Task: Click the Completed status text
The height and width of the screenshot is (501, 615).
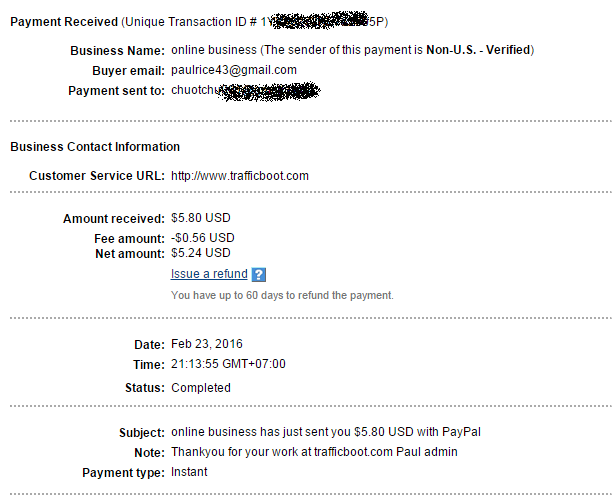Action: [201, 388]
